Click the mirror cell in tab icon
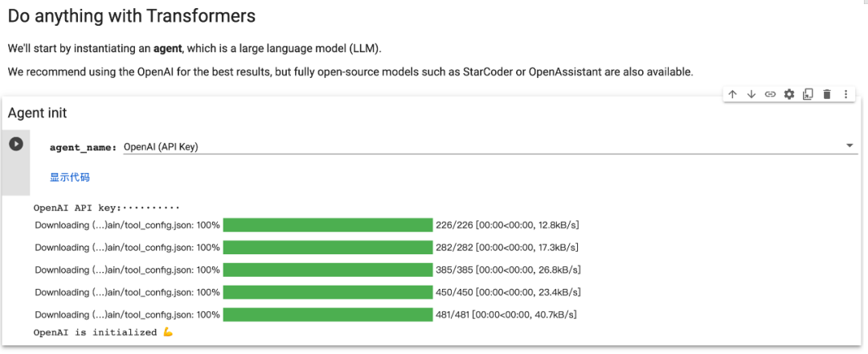Viewport: 868px width, 354px height. tap(808, 94)
